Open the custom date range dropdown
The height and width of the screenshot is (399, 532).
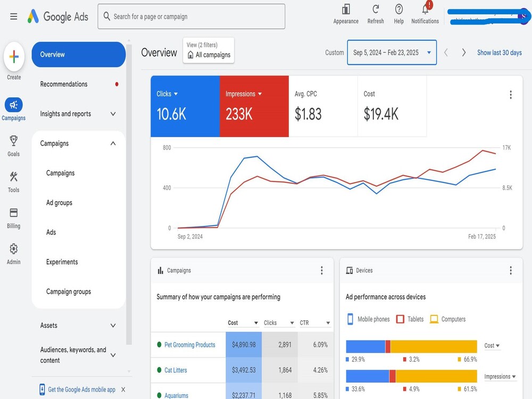coord(392,53)
